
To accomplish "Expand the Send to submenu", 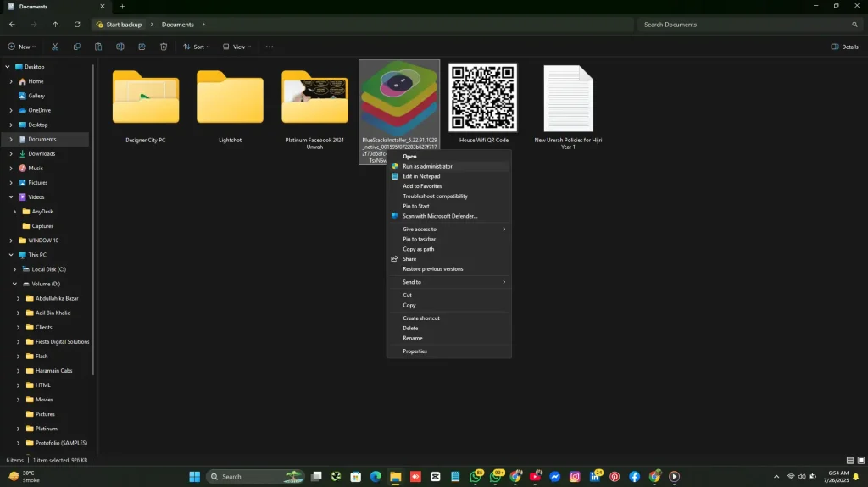I will click(x=449, y=282).
